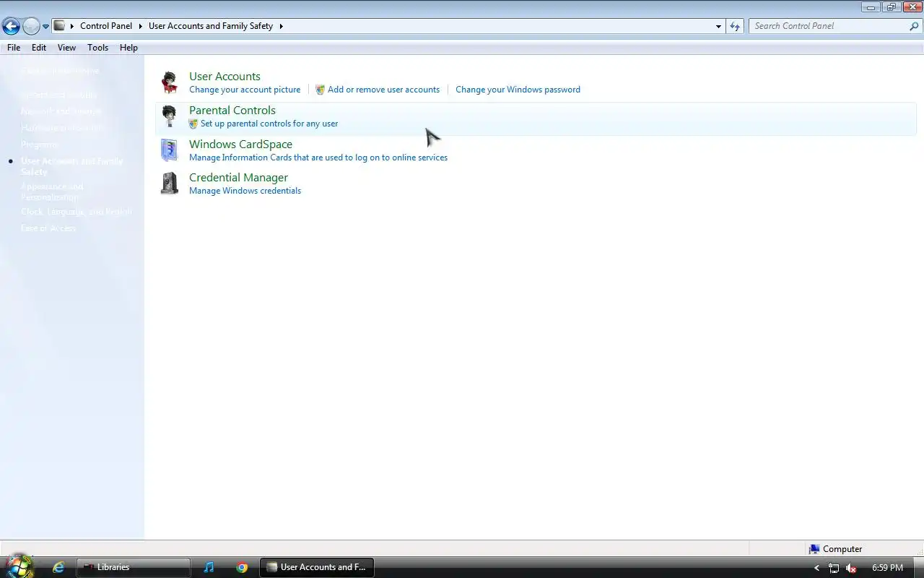Click Change your Windows password
The width and height of the screenshot is (924, 578).
518,90
